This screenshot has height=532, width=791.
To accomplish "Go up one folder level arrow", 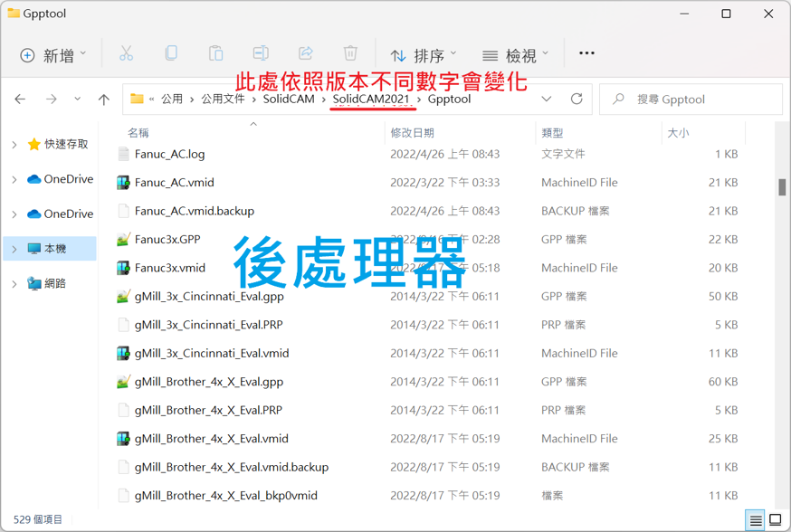I will pos(104,99).
